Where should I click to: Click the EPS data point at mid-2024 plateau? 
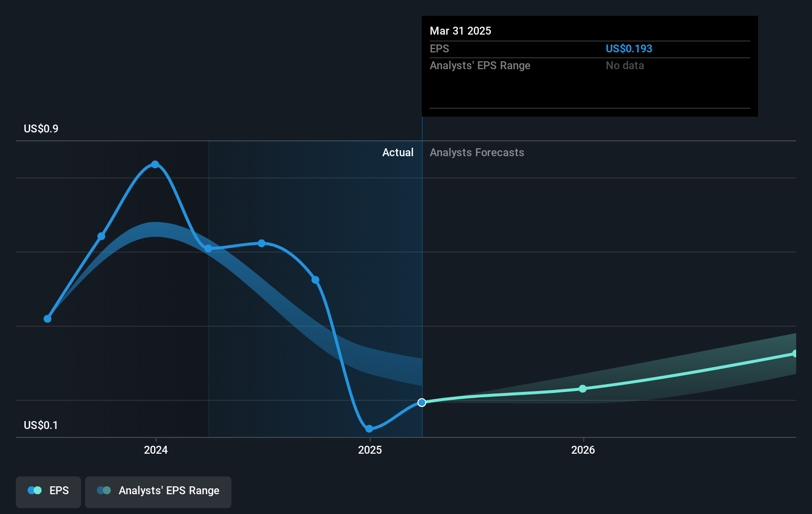coord(262,243)
